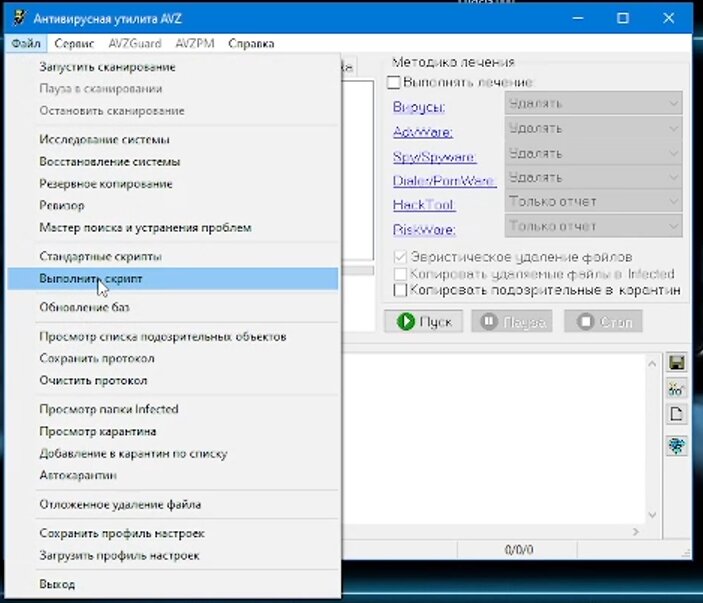Select Добавление в карантин по списку
Viewport: 703px width, 603px height.
click(x=173, y=454)
